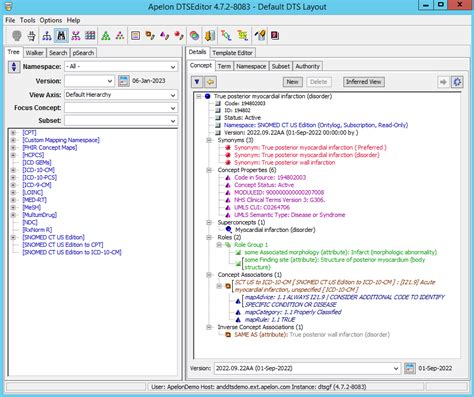Image resolution: width=474 pixels, height=397 pixels.
Task: Switch to the Subset tab
Action: [281, 66]
